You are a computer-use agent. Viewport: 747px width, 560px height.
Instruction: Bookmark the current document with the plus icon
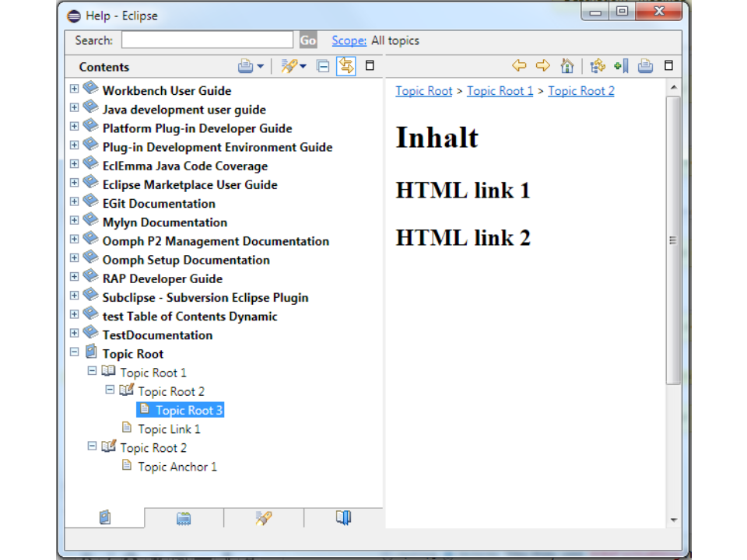pos(621,66)
